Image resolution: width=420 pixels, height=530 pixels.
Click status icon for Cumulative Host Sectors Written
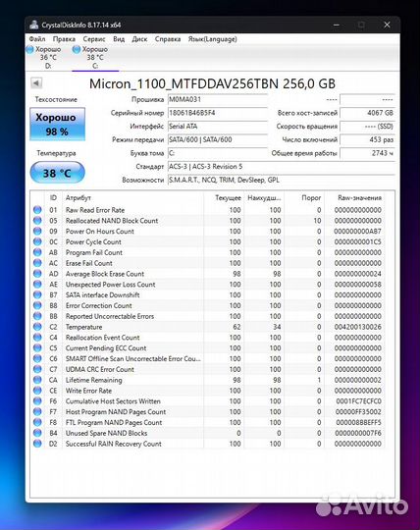click(x=37, y=401)
